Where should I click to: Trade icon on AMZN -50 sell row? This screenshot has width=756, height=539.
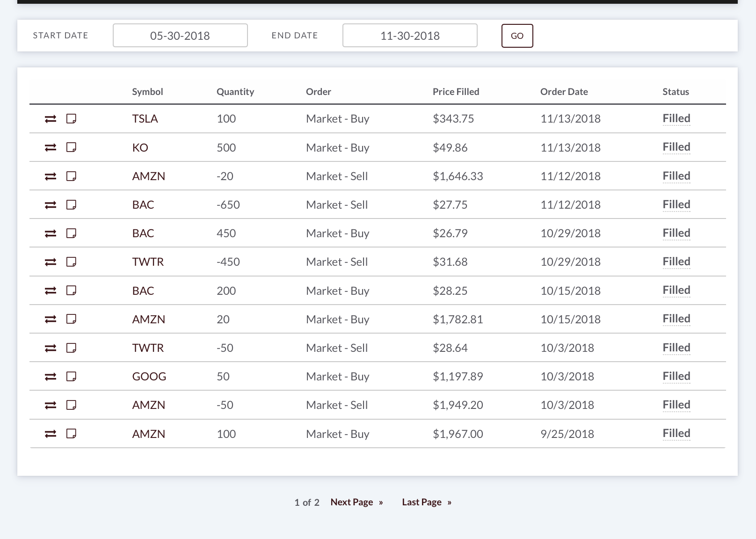click(x=51, y=405)
